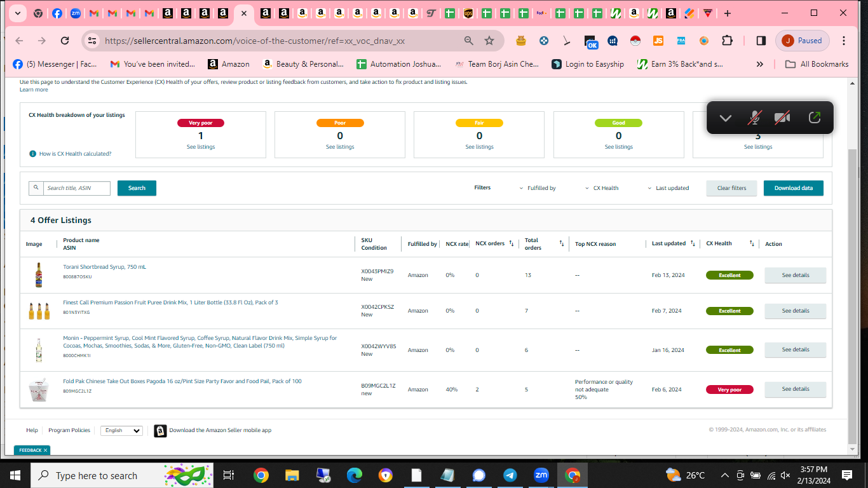Click the Search button
868x488 pixels.
point(137,188)
